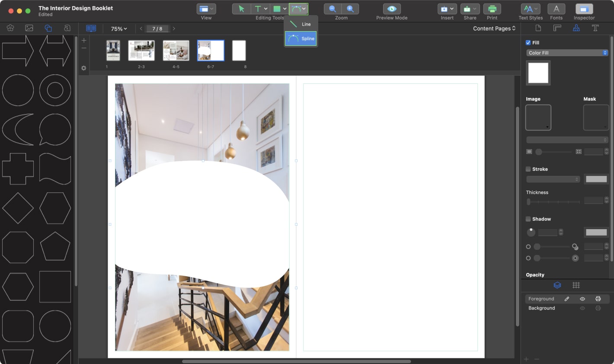Switch to the Text inspector tab
This screenshot has width=614, height=364.
(595, 28)
